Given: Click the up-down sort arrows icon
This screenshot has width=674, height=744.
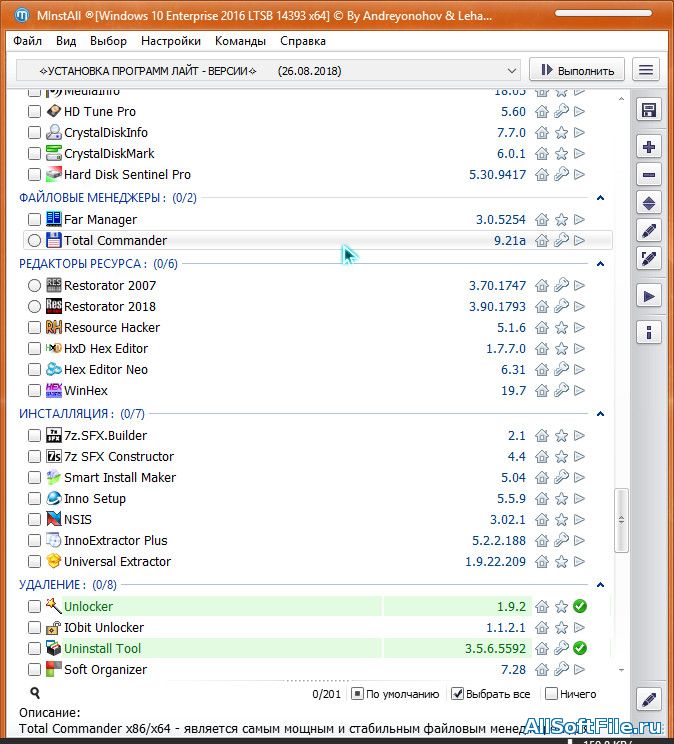Looking at the screenshot, I should tap(648, 203).
